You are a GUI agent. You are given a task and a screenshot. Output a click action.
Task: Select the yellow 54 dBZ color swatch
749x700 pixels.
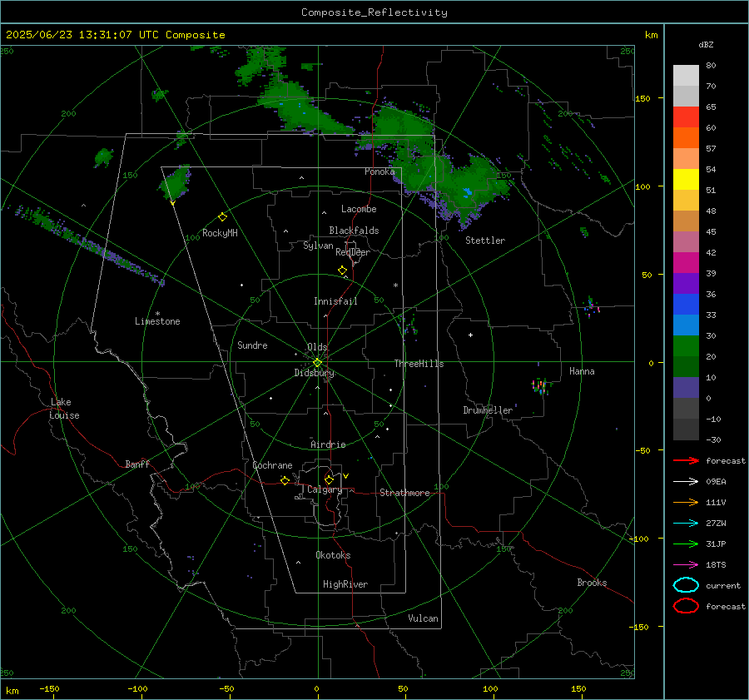(x=686, y=179)
